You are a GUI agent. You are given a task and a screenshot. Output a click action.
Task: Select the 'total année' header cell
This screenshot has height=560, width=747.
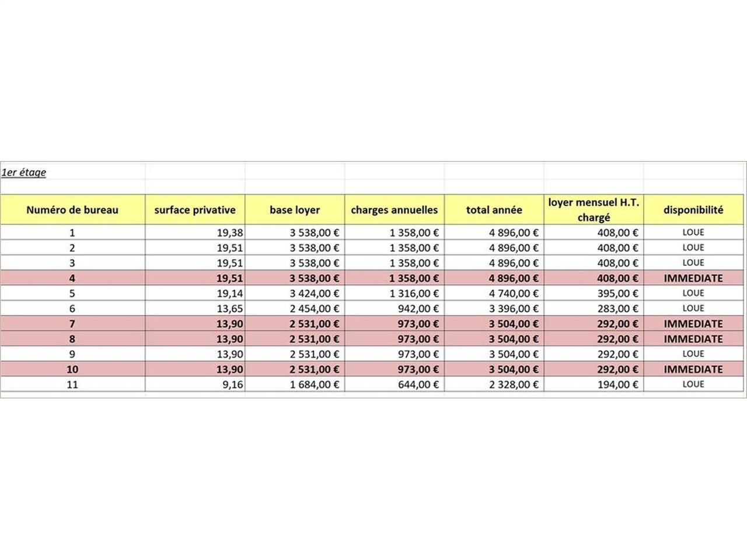(494, 210)
